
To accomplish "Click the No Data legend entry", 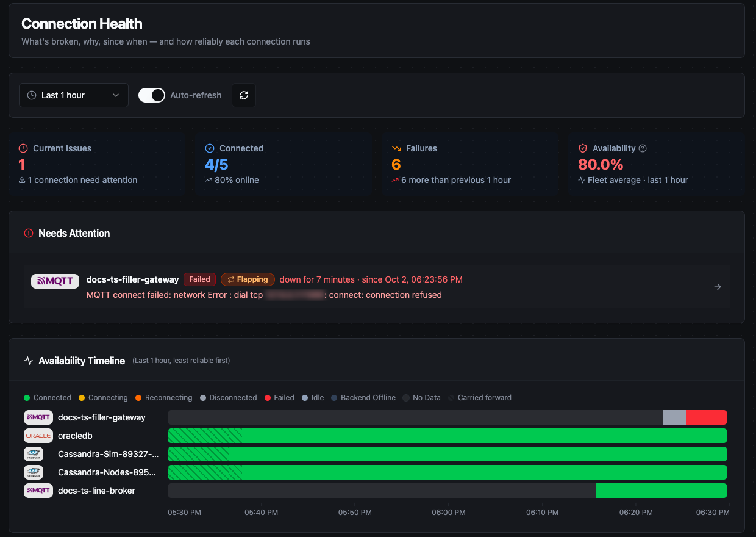I will [422, 398].
